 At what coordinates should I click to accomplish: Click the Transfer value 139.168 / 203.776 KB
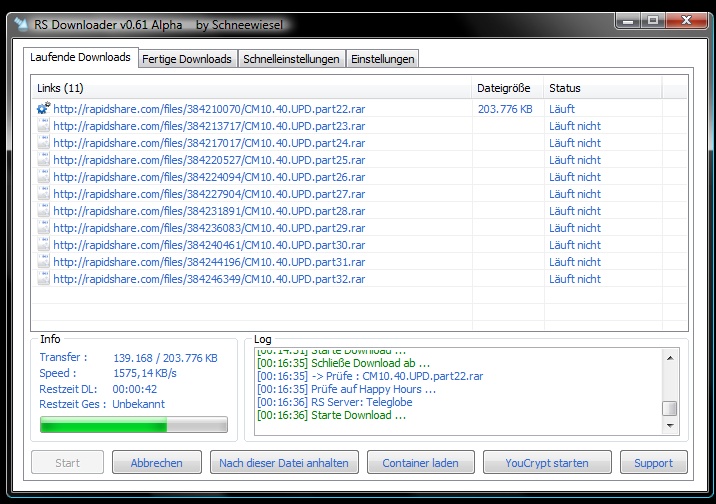tap(165, 358)
